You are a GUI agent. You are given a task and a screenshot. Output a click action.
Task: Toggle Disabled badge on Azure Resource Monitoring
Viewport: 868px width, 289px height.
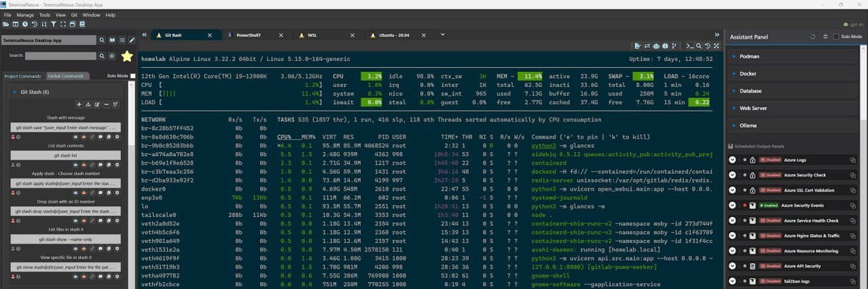770,251
